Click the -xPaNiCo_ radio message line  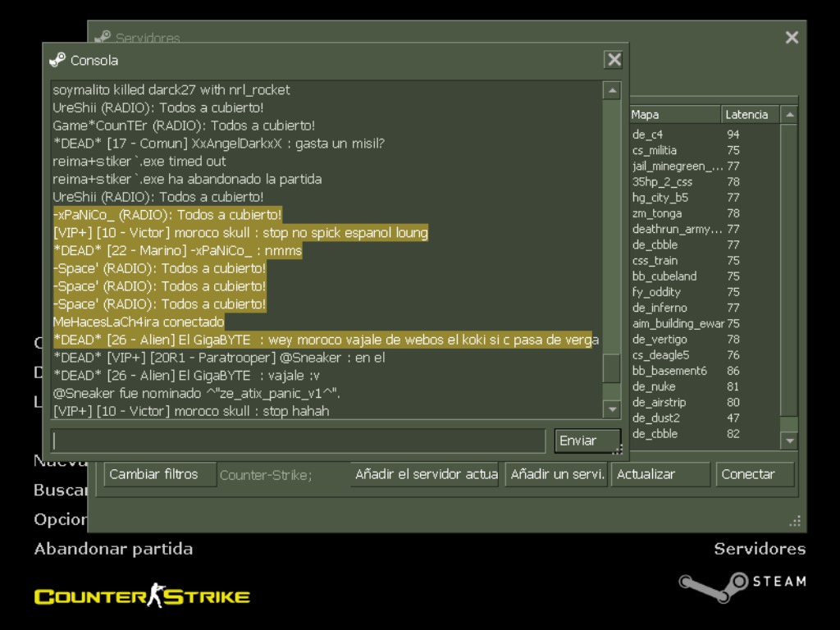[167, 215]
